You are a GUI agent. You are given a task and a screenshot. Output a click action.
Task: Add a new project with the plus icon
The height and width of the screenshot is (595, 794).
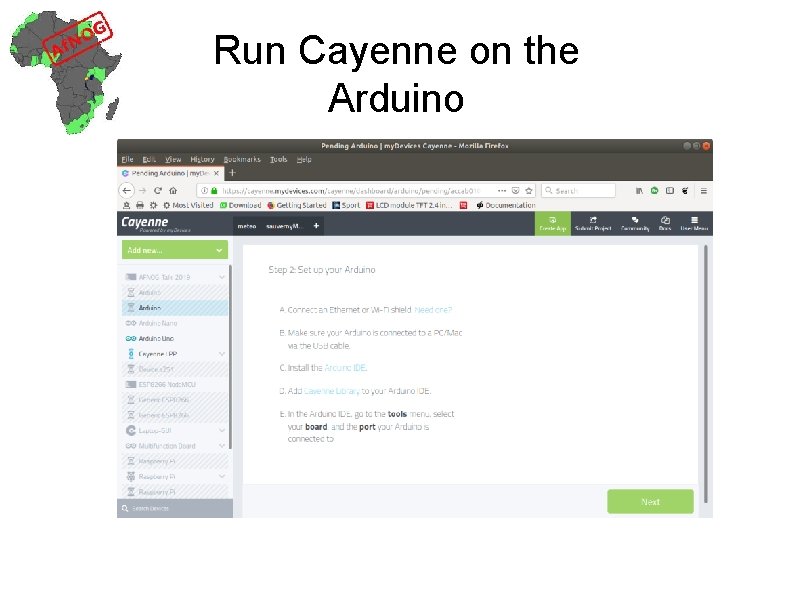click(316, 226)
